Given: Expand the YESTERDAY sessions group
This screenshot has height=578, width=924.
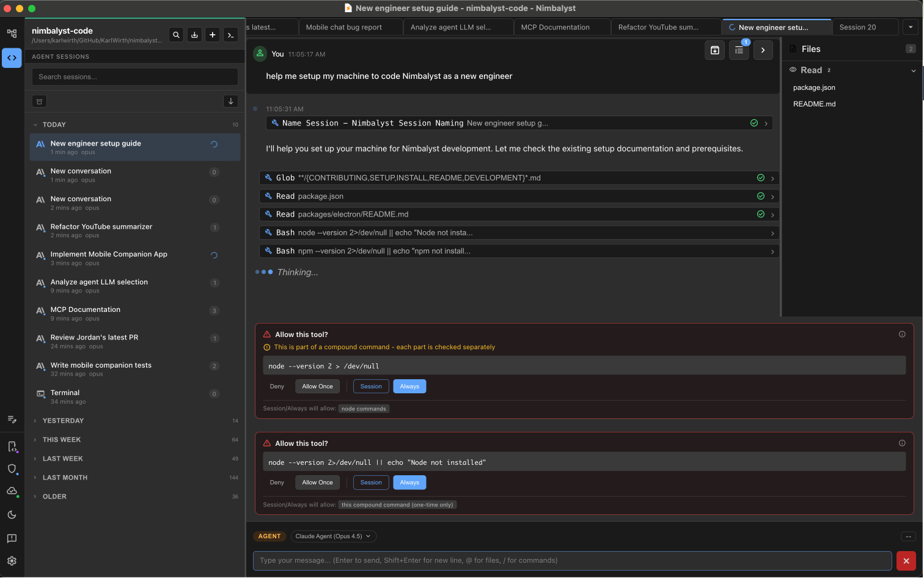Looking at the screenshot, I should tap(63, 421).
